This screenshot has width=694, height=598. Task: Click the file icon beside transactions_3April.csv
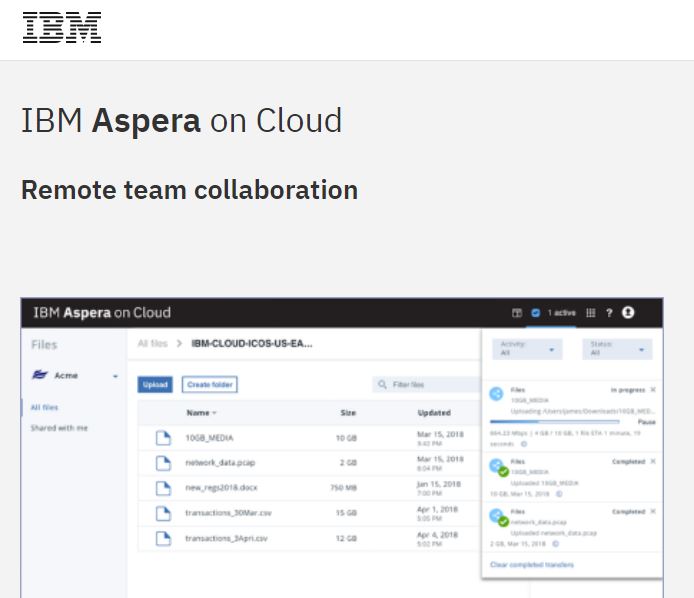(x=163, y=538)
